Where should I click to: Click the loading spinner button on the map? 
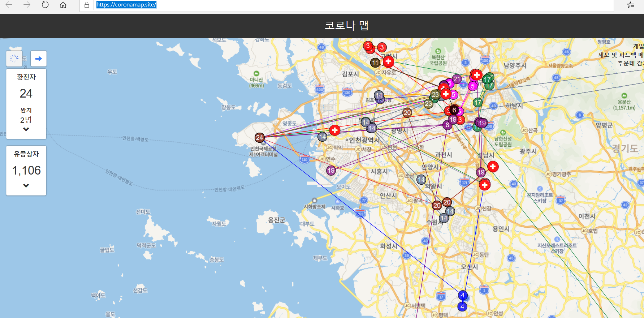tap(14, 58)
